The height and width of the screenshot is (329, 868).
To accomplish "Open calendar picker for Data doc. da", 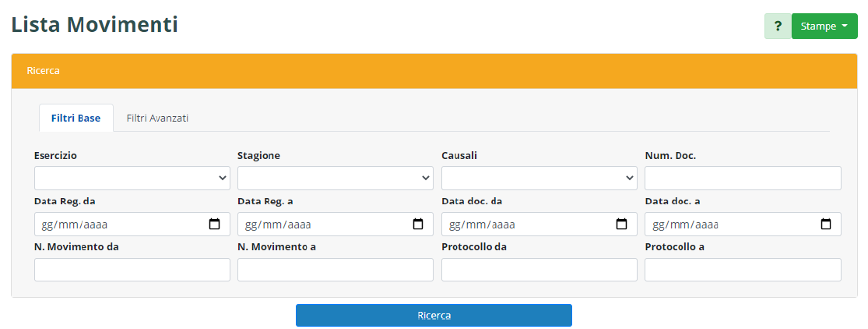I will (622, 225).
